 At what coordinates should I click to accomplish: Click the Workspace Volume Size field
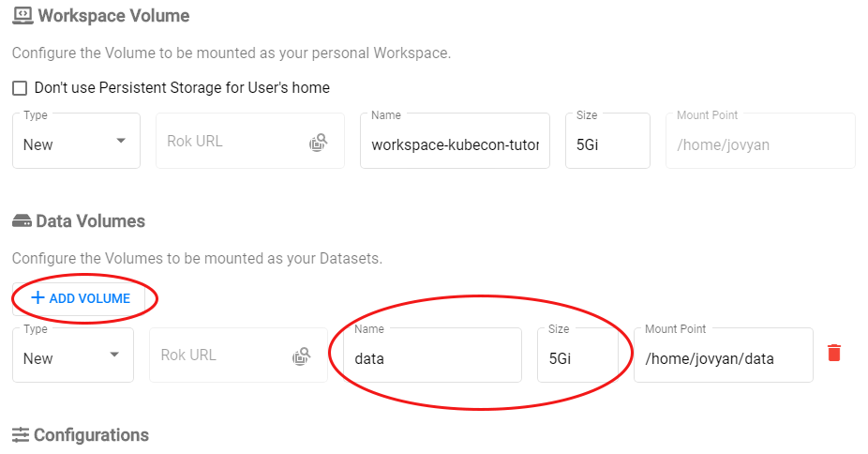click(606, 144)
